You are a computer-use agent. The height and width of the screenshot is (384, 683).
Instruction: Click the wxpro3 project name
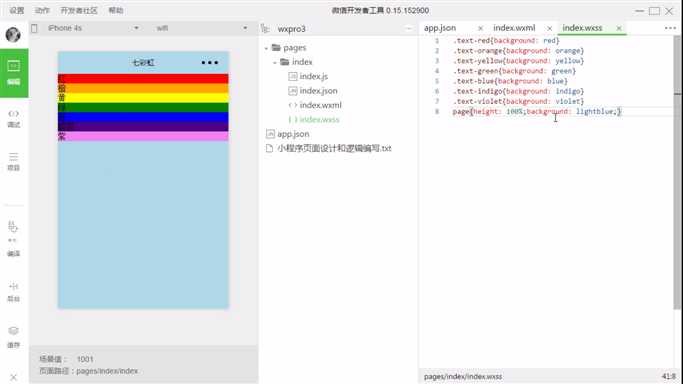point(291,29)
